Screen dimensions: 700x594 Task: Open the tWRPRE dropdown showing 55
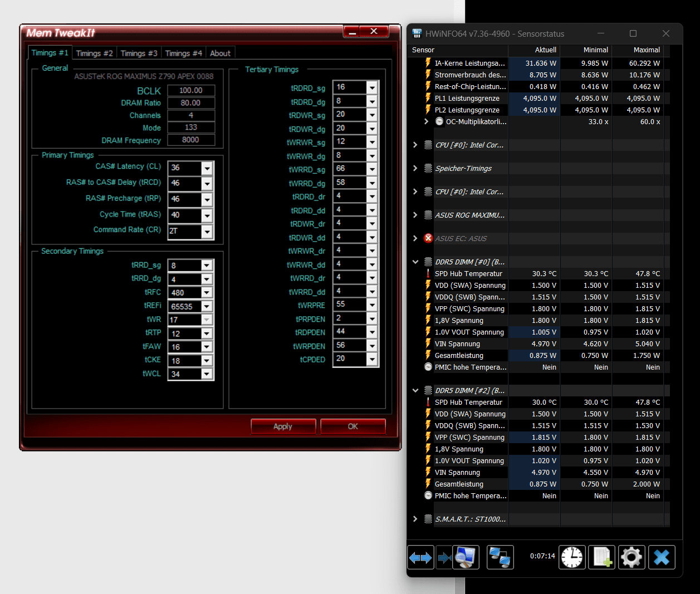click(x=372, y=305)
